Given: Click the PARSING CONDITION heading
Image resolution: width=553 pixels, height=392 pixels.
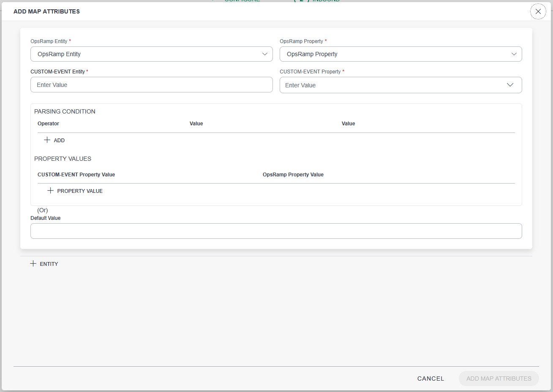Looking at the screenshot, I should (x=65, y=111).
